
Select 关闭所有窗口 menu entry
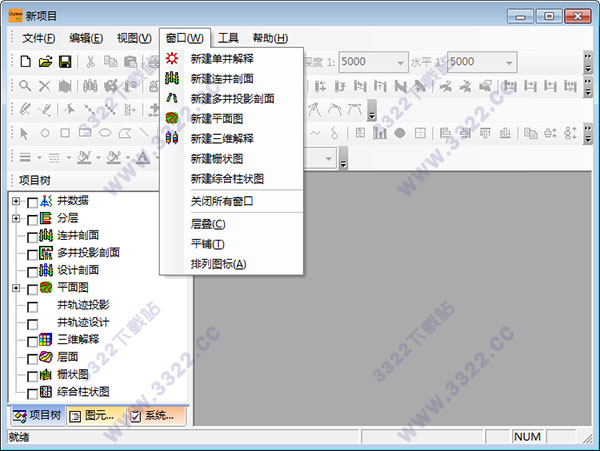coord(222,201)
